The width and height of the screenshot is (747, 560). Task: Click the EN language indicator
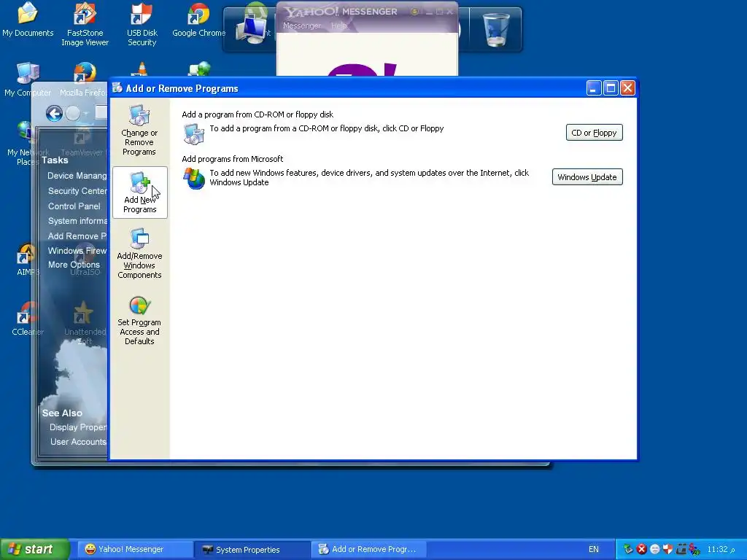pos(594,549)
